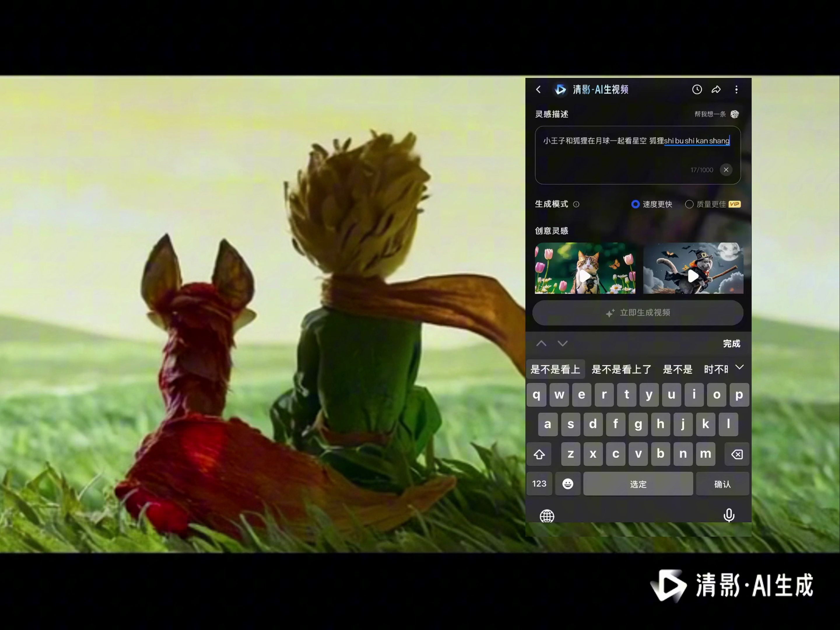Choose candidate 是不是看上了
840x630 pixels.
click(622, 369)
